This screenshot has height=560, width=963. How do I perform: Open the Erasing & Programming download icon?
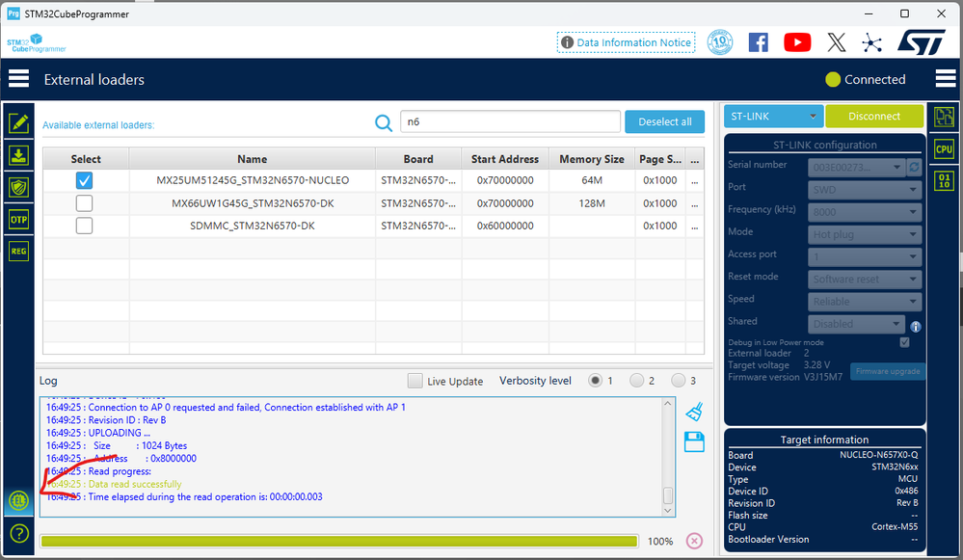[x=19, y=155]
